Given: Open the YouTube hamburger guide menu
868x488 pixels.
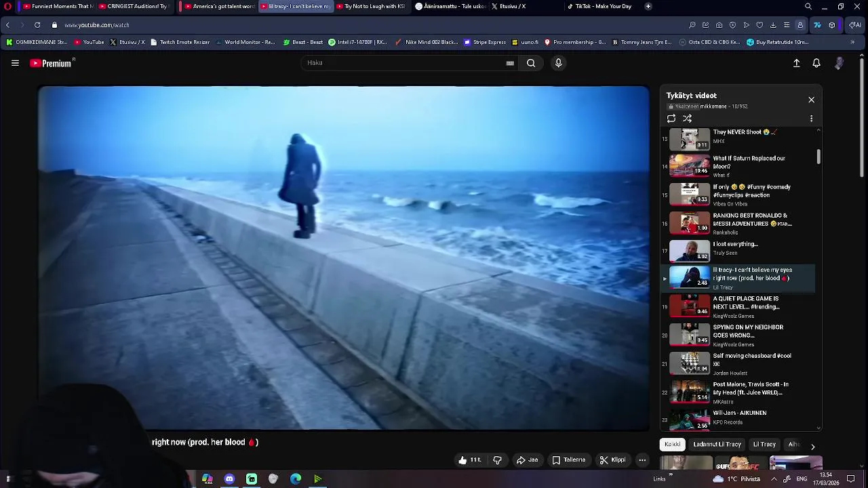Looking at the screenshot, I should pyautogui.click(x=15, y=63).
